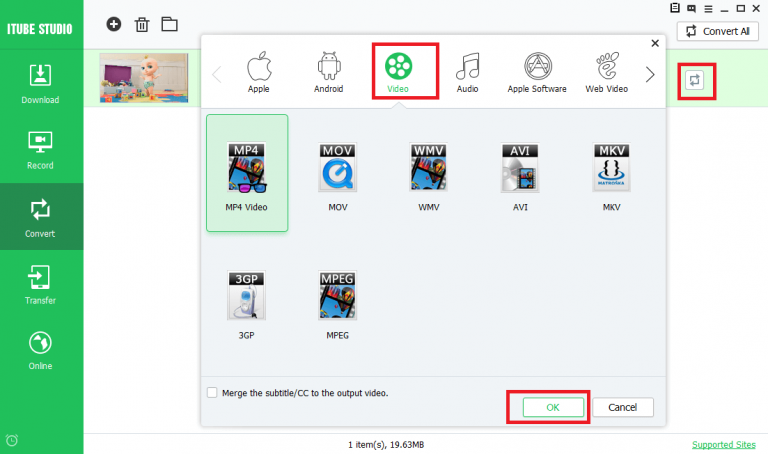This screenshot has height=454, width=768.
Task: Open the Transfer section in sidebar
Action: [x=40, y=285]
